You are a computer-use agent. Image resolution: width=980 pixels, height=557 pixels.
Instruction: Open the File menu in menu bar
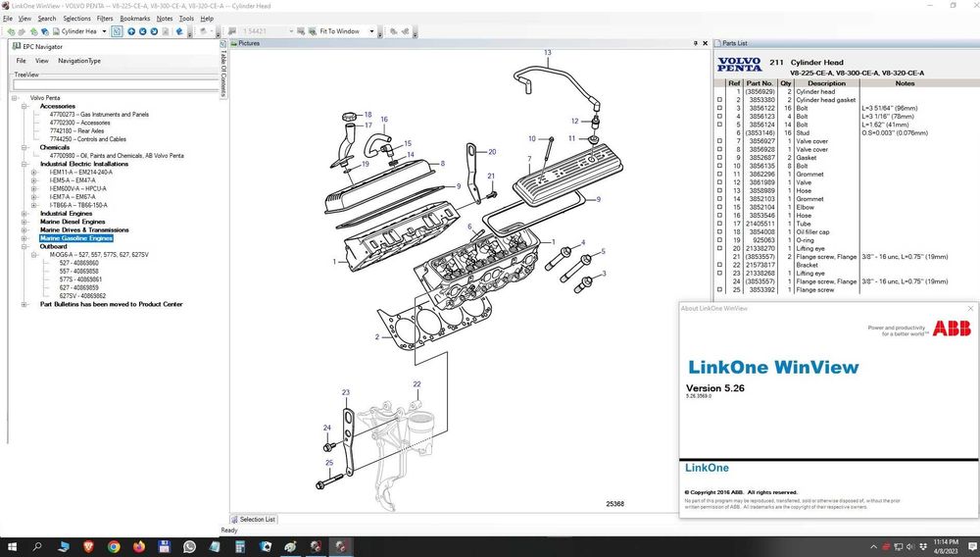coord(8,18)
